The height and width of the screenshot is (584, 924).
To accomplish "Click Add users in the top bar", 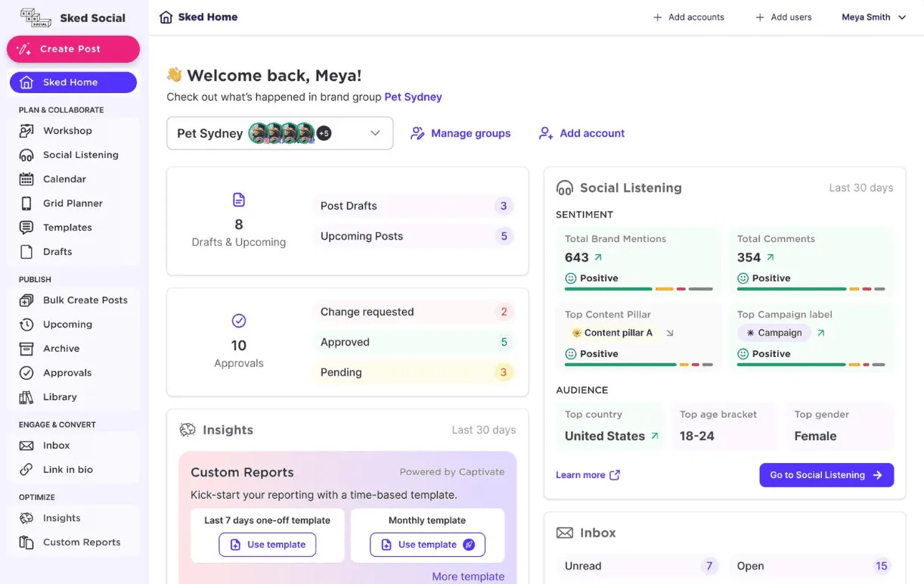I will (x=784, y=17).
